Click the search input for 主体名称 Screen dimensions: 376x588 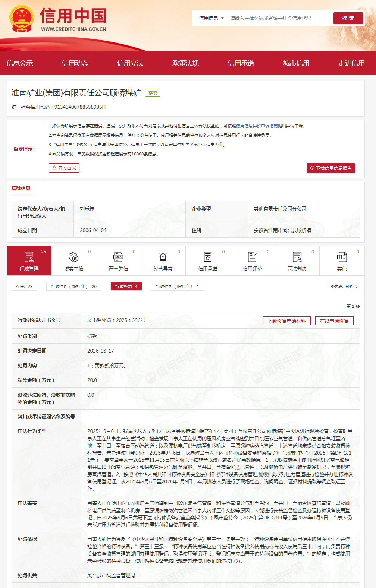[x=278, y=18]
